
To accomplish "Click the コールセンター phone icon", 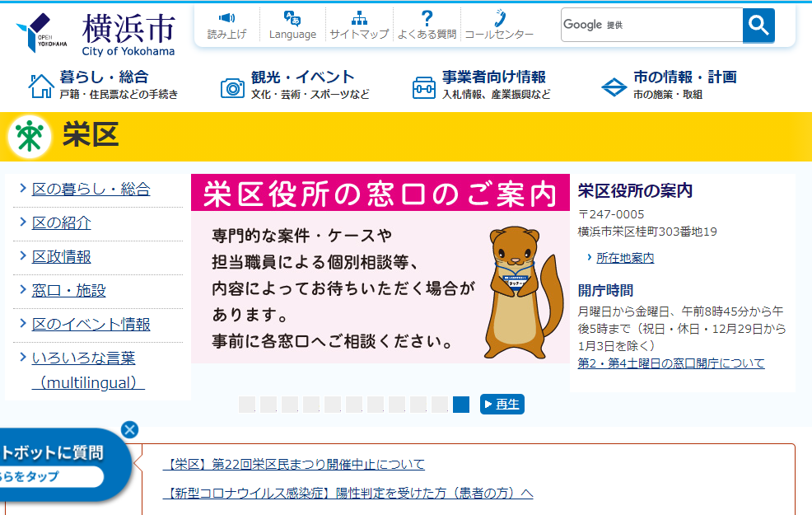I will 499,18.
